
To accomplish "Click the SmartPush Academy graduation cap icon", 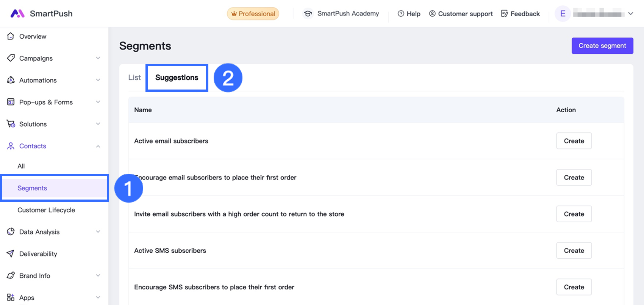I will point(308,14).
